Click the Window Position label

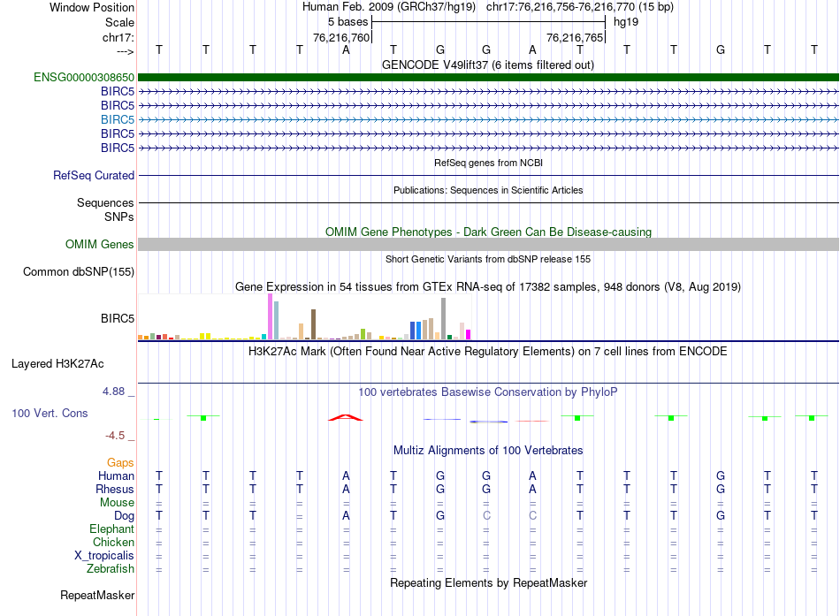[x=92, y=7]
